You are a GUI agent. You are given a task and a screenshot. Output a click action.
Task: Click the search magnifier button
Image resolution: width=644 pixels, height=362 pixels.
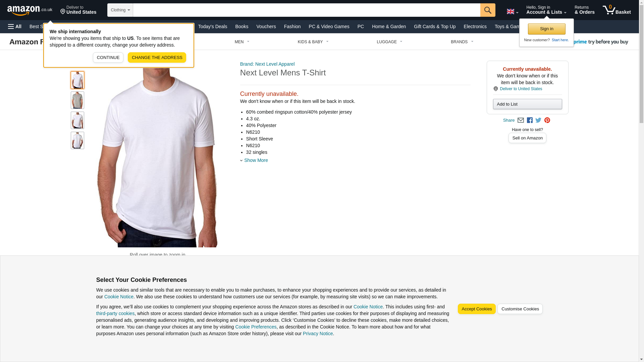[x=487, y=10]
